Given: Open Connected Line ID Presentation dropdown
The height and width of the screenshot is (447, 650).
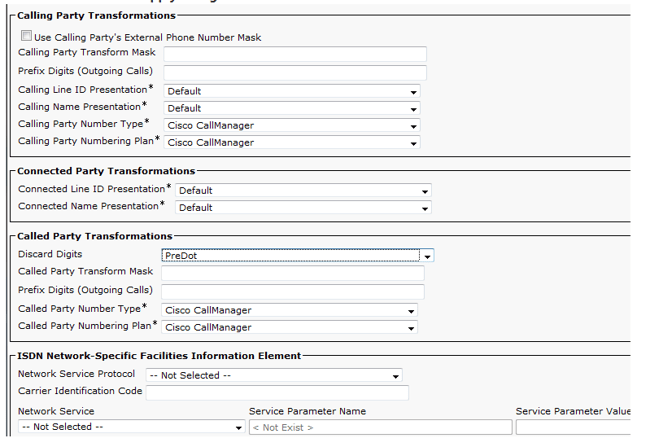Looking at the screenshot, I should tap(303, 190).
